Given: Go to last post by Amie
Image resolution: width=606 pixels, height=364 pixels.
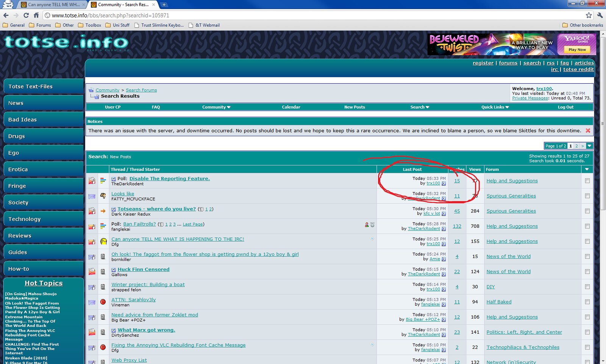Looking at the screenshot, I should pos(444,259).
